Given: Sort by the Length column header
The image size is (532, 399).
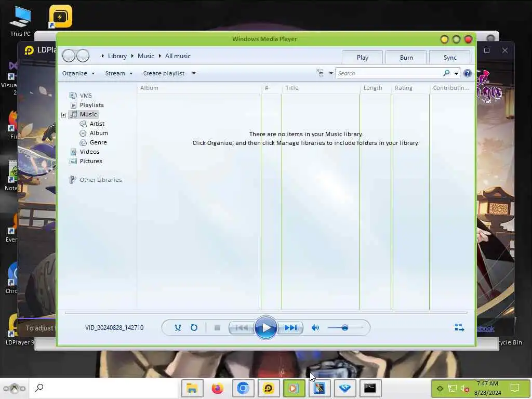Looking at the screenshot, I should coord(375,88).
